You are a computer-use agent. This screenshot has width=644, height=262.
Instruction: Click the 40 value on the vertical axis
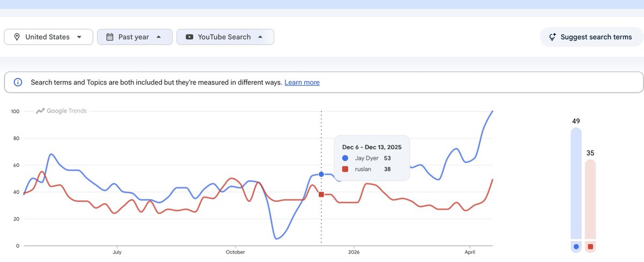point(17,192)
